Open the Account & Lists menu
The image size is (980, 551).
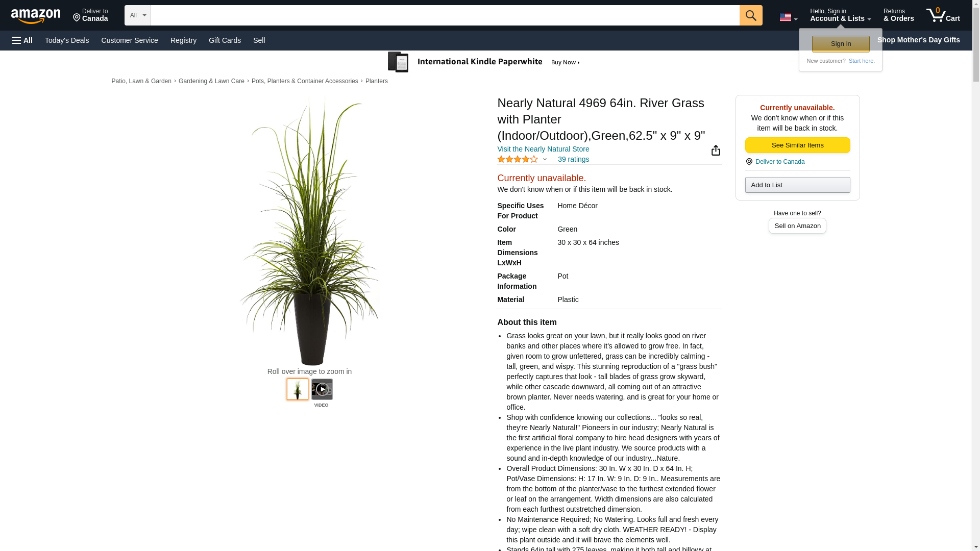click(840, 15)
